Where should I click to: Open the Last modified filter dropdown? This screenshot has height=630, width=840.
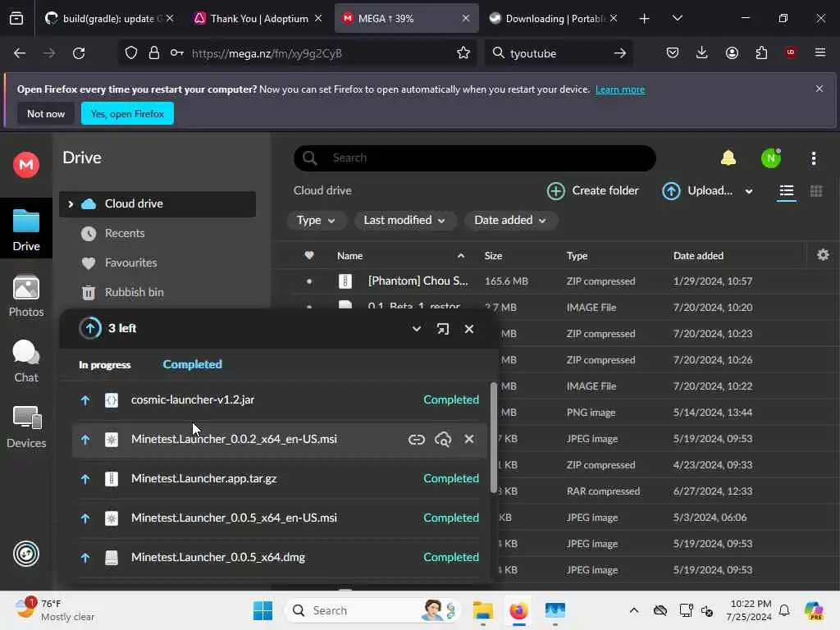coord(404,220)
